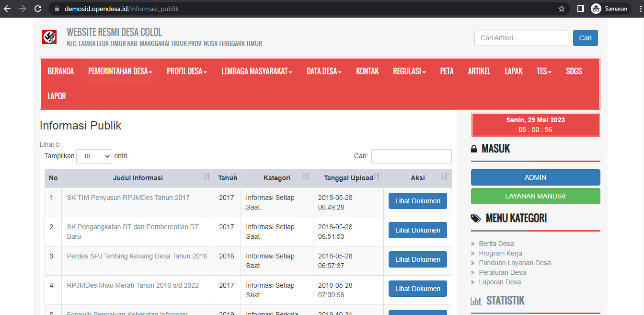
Task: Bookmark the page using the star icon
Action: [x=561, y=8]
